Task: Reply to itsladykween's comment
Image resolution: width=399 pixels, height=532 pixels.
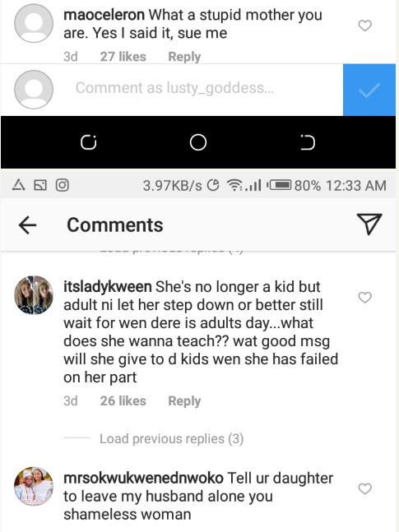Action: point(184,401)
